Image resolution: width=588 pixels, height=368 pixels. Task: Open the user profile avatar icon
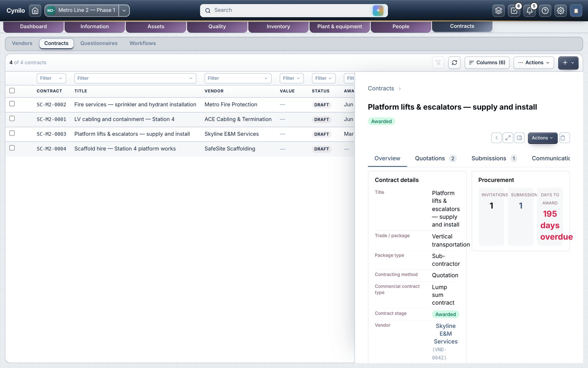[576, 11]
